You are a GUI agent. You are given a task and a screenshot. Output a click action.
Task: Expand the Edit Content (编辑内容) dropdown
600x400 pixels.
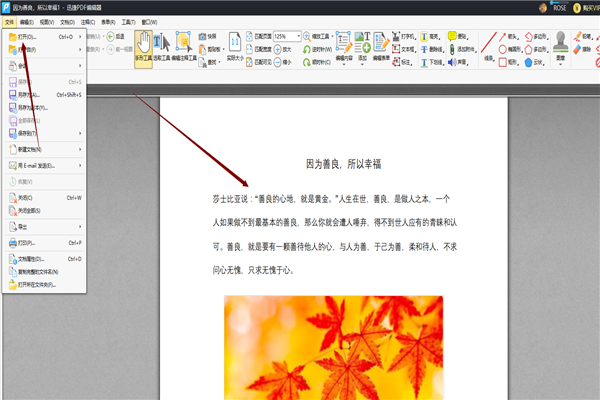click(344, 64)
